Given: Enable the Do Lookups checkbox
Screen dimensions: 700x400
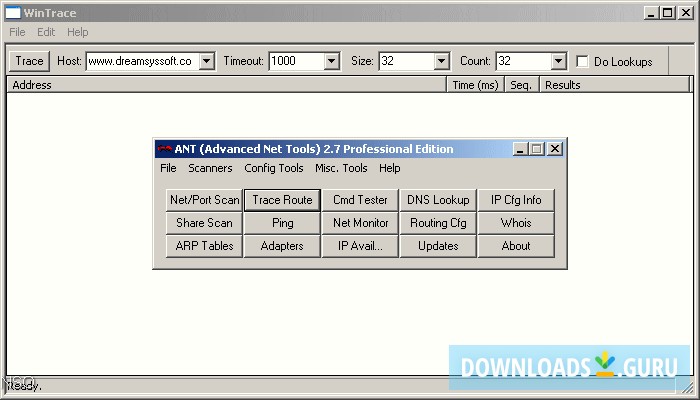Looking at the screenshot, I should 582,62.
